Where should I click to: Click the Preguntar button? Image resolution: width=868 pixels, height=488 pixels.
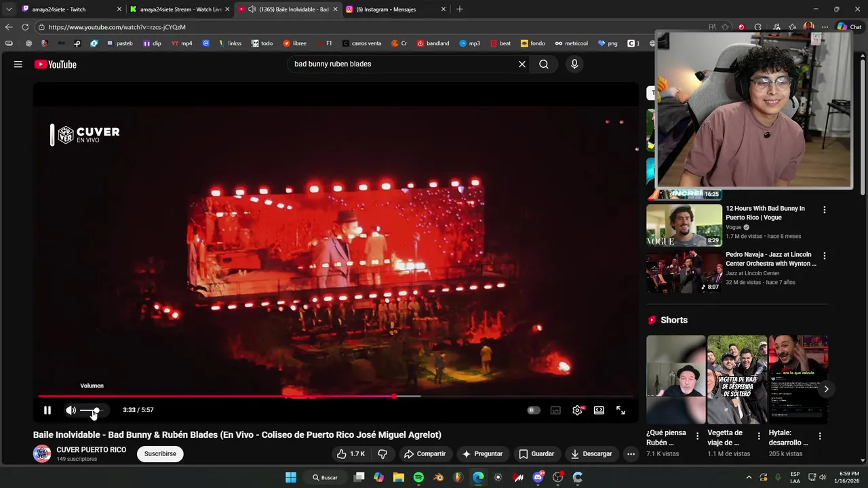483,454
